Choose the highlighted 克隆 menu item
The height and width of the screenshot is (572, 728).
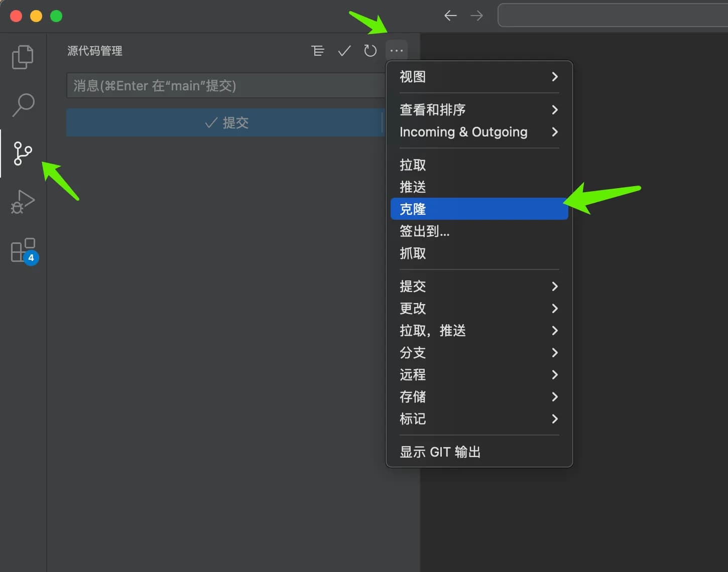click(479, 209)
